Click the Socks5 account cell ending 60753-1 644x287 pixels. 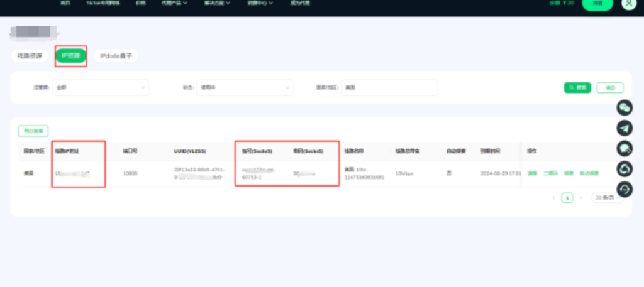[258, 173]
